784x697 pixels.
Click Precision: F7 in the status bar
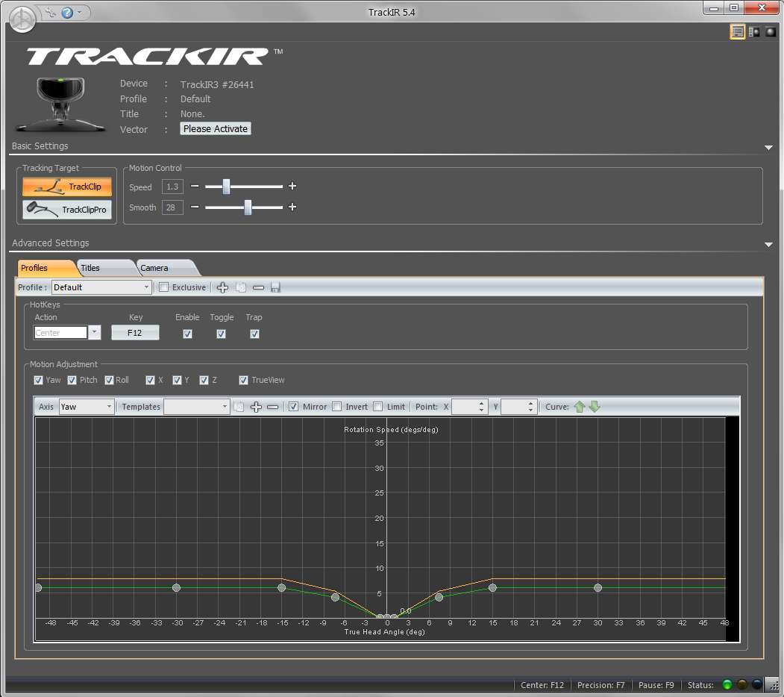tap(600, 685)
